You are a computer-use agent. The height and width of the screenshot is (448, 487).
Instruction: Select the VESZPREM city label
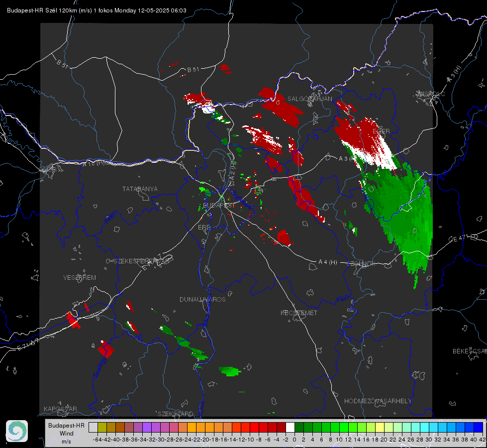[80, 278]
